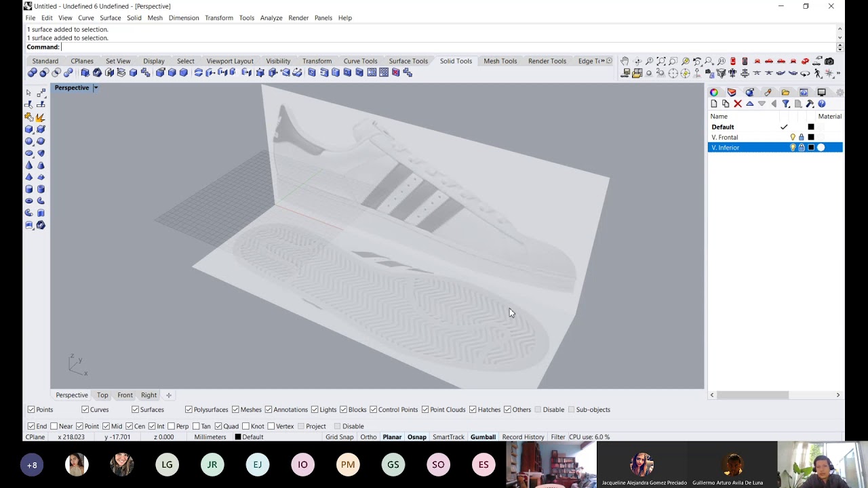Pick the Ellipsoid solid tool
This screenshot has height=488, width=868.
(28, 153)
